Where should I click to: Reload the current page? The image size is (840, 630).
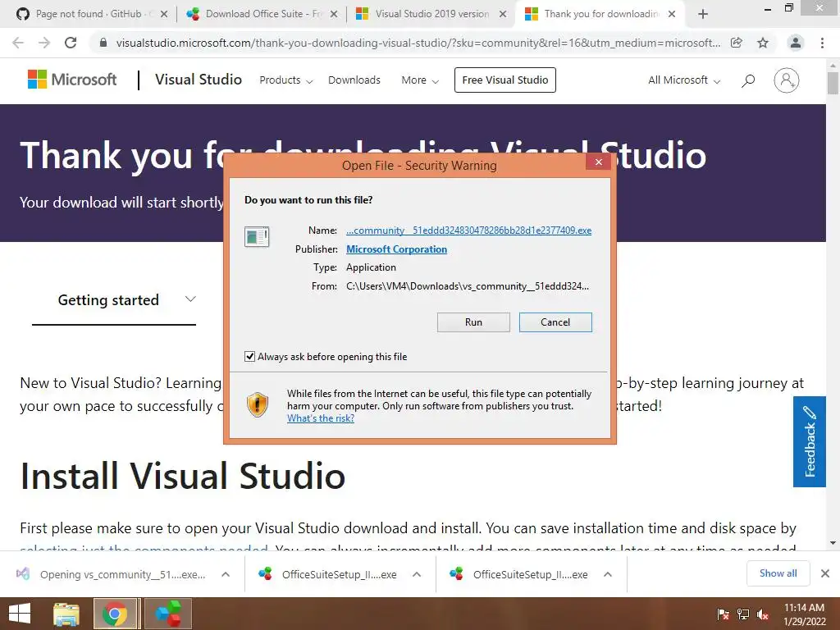pos(71,43)
